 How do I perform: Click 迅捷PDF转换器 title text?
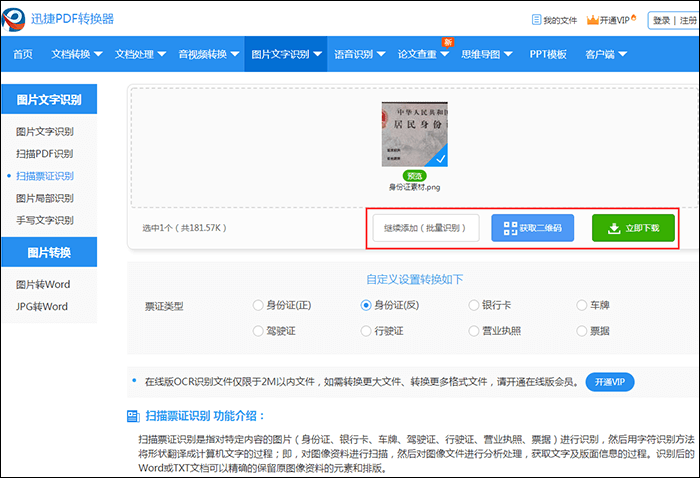[72, 19]
